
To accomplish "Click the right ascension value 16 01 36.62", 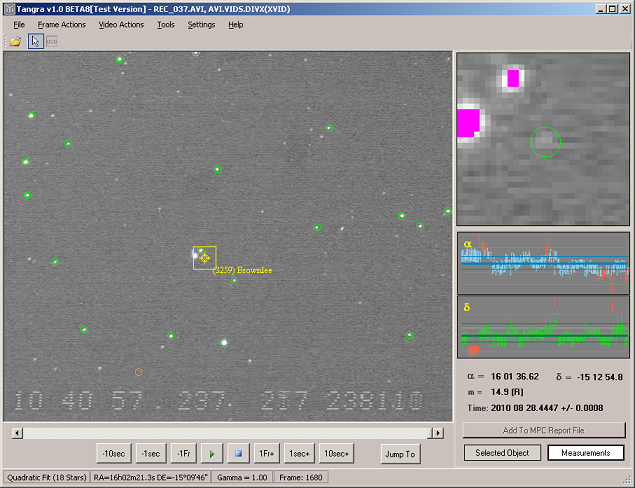I will (515, 377).
